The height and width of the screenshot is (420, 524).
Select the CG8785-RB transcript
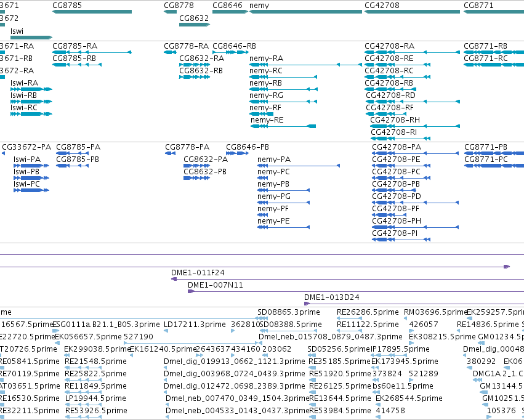click(x=77, y=65)
